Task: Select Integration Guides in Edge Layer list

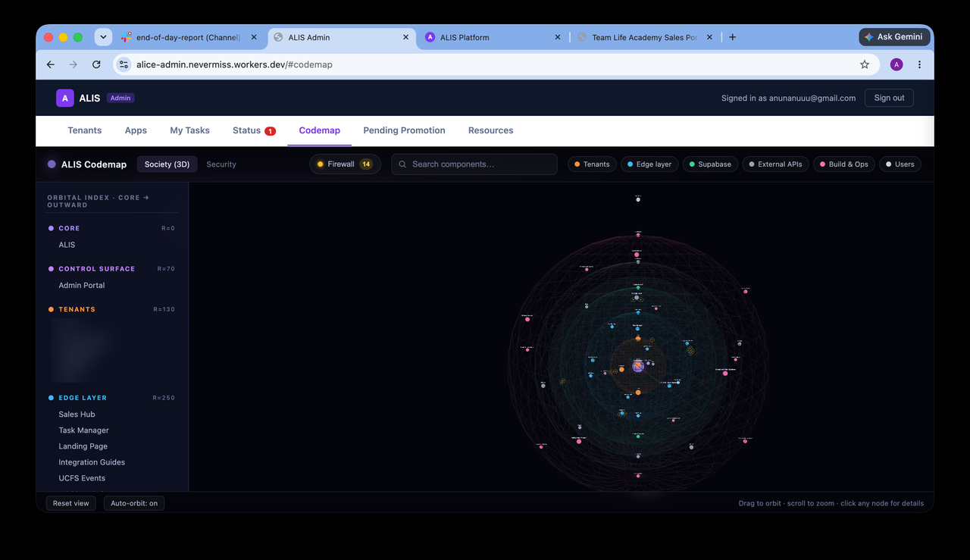Action: click(x=92, y=462)
